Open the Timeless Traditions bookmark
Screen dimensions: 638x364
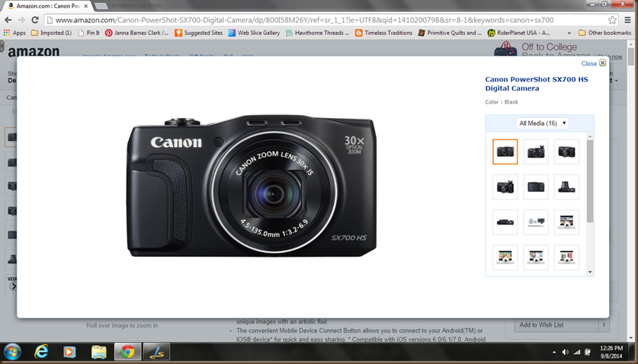point(383,33)
